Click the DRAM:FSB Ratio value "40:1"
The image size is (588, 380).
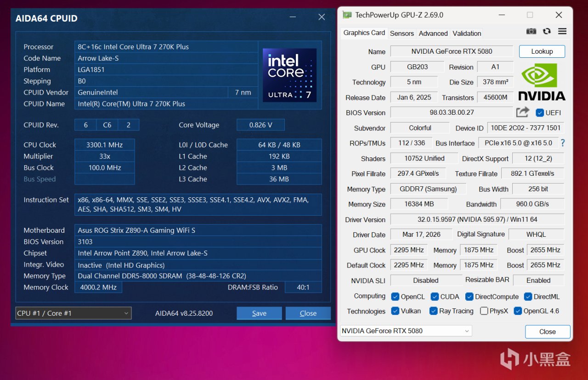point(303,287)
